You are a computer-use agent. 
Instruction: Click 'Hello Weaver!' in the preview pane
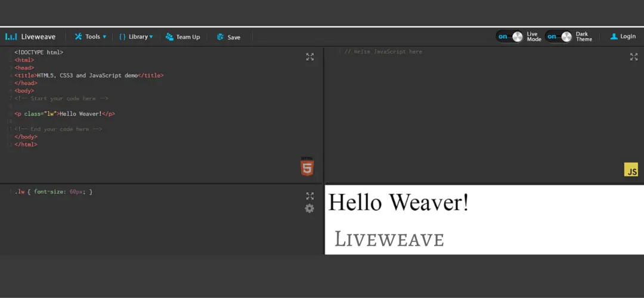click(x=398, y=203)
